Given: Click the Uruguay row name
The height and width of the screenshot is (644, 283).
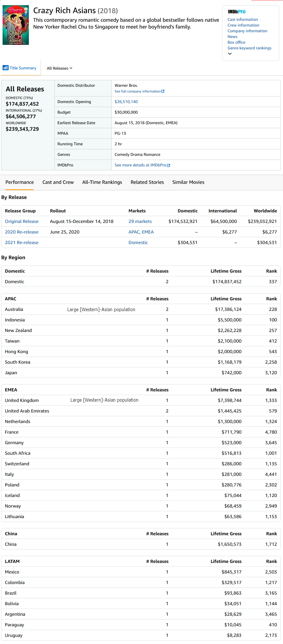Looking at the screenshot, I should (x=14, y=635).
